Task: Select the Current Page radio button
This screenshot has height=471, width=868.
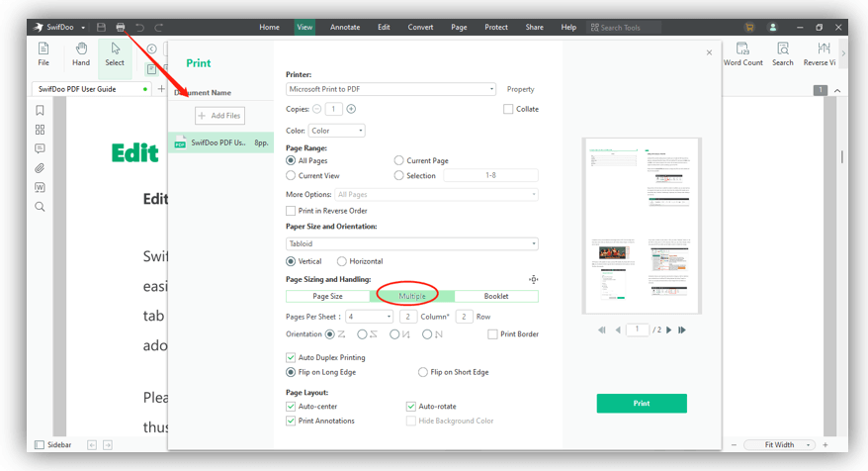Action: tap(398, 160)
